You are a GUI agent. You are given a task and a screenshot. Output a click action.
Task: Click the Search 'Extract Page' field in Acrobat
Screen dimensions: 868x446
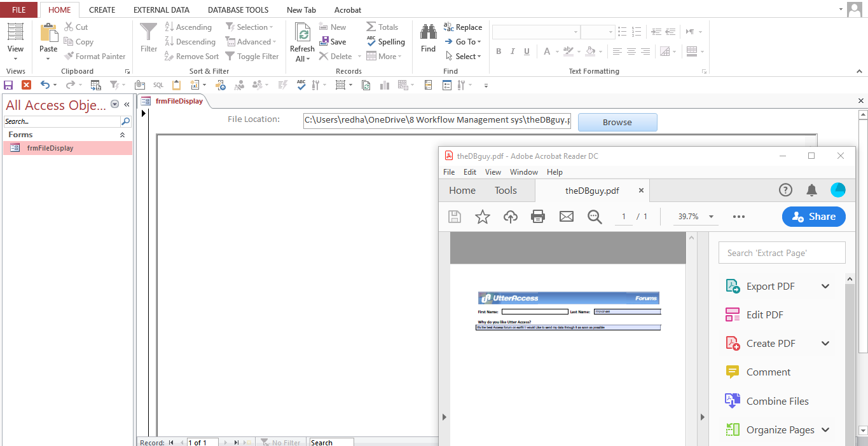click(x=782, y=253)
